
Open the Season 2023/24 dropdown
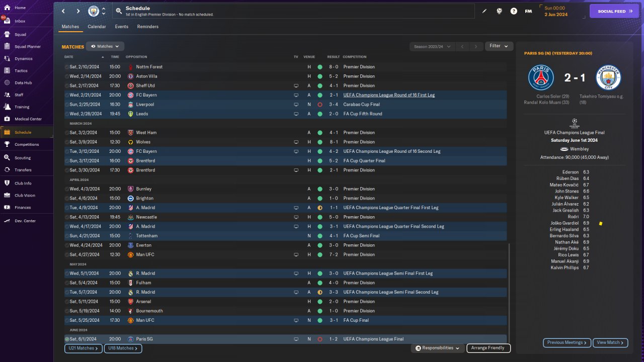(432, 46)
